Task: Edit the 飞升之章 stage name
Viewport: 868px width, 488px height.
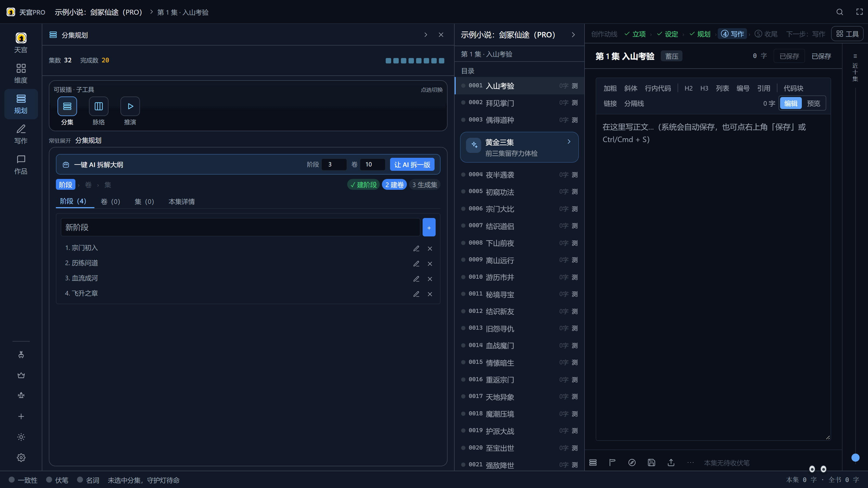Action: point(416,294)
